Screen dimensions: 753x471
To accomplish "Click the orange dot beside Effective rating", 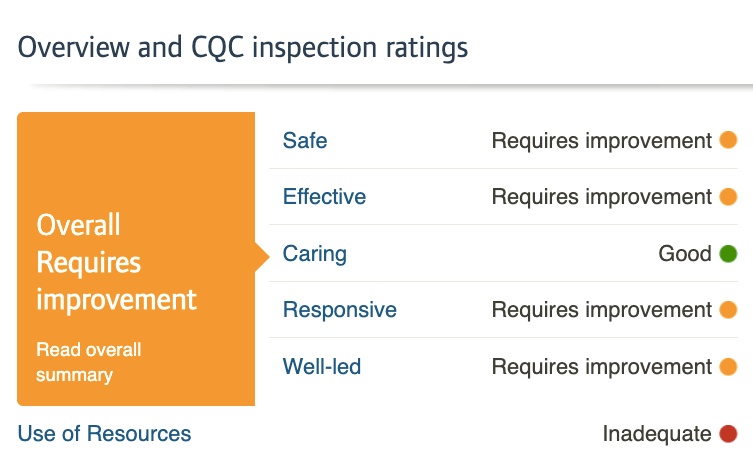I will 728,197.
